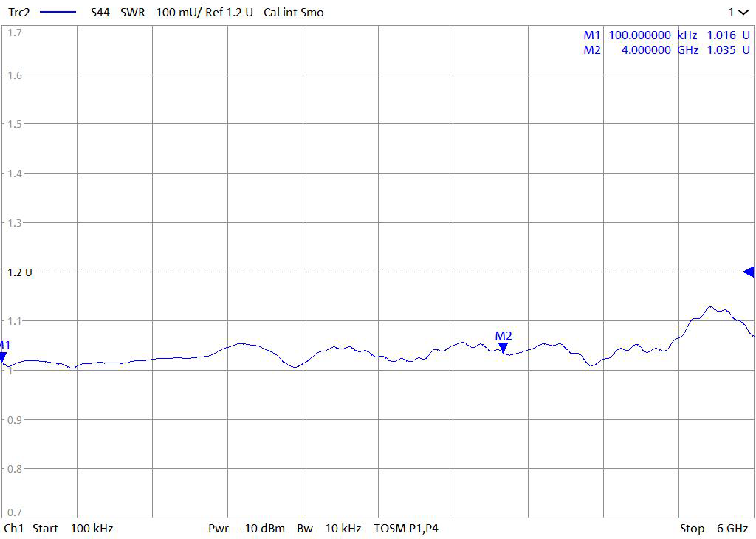Click the Ch1 channel label

coord(14,529)
